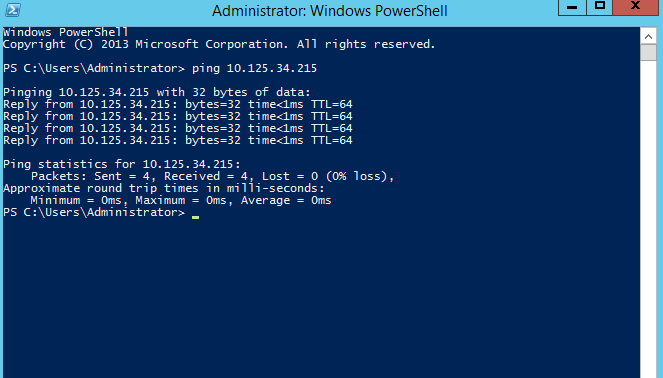This screenshot has height=378, width=663.
Task: Click the 'Pinging 10.125.34.215 with 32 bytes' line
Action: (157, 92)
